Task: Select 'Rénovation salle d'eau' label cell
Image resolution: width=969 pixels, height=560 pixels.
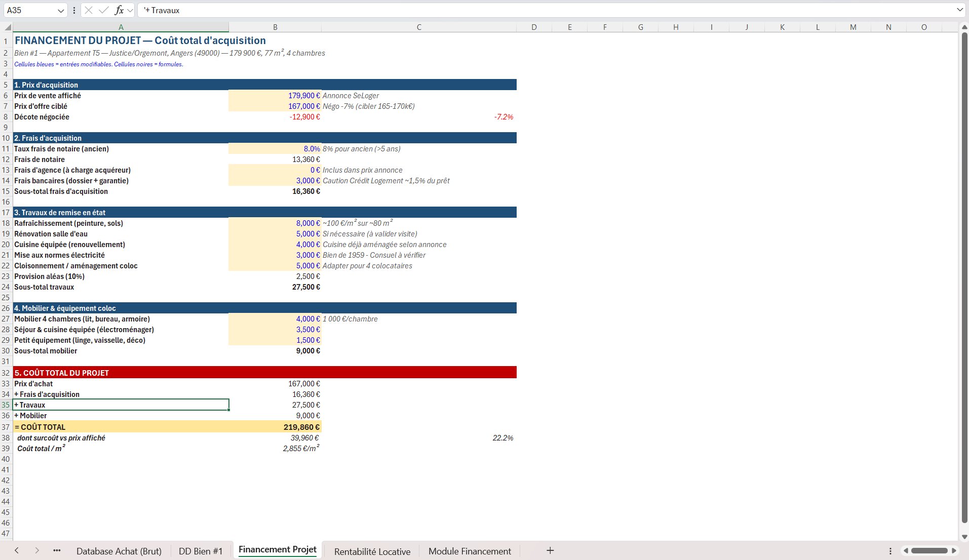Action: click(121, 234)
